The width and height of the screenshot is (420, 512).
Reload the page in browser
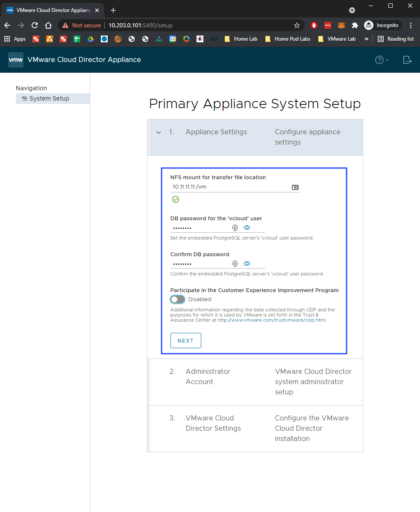click(x=35, y=25)
